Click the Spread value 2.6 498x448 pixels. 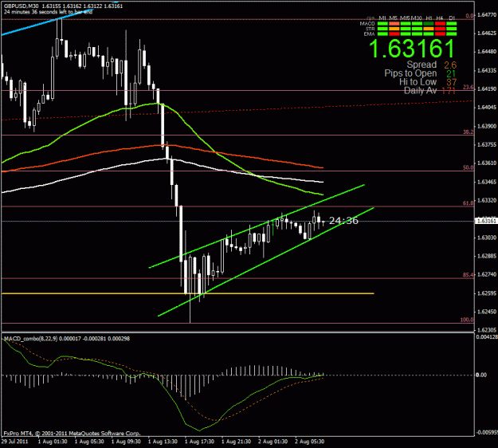[x=450, y=65]
